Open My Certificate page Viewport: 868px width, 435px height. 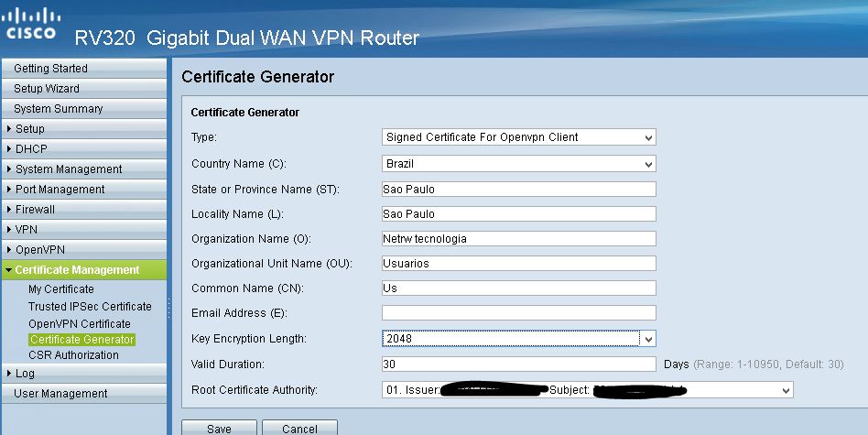coord(61,288)
